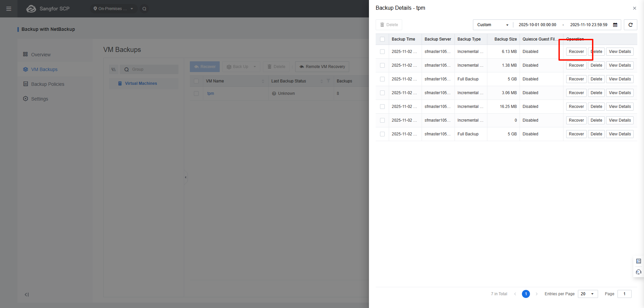This screenshot has width=644, height=308.
Task: Click the Page number input box
Action: click(x=625, y=294)
